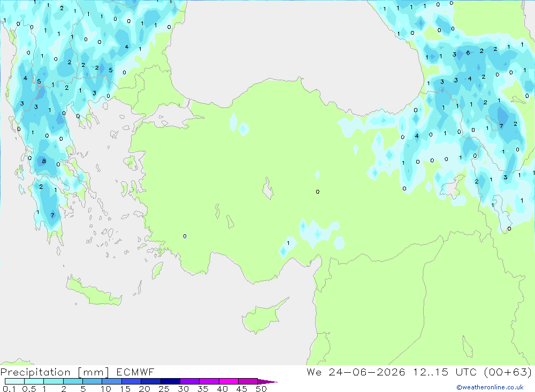Image resolution: width=535 pixels, height=392 pixels.
Task: Click the '30' legend scale label
Action: tap(183, 389)
